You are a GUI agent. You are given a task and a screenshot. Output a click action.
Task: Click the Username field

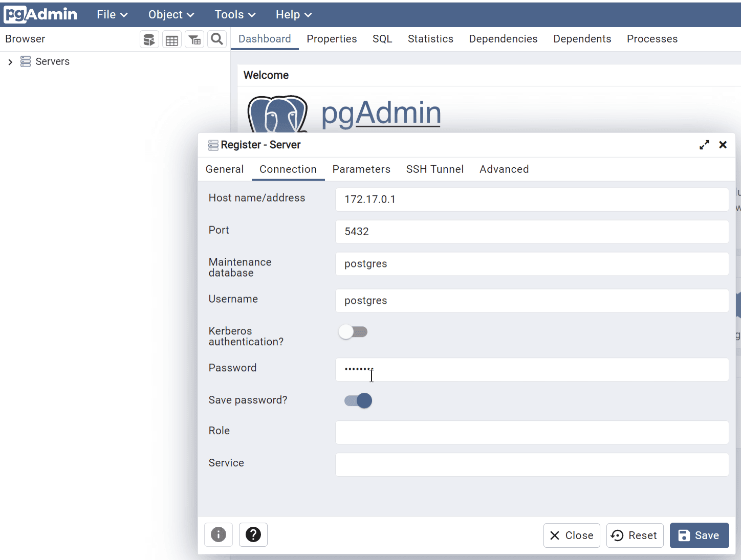tap(532, 301)
